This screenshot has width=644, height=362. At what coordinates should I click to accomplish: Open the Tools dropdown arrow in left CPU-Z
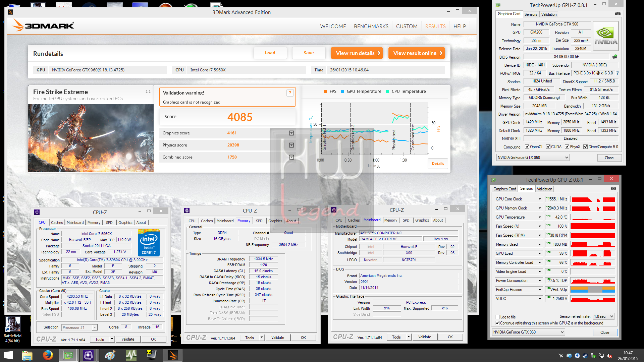point(112,339)
